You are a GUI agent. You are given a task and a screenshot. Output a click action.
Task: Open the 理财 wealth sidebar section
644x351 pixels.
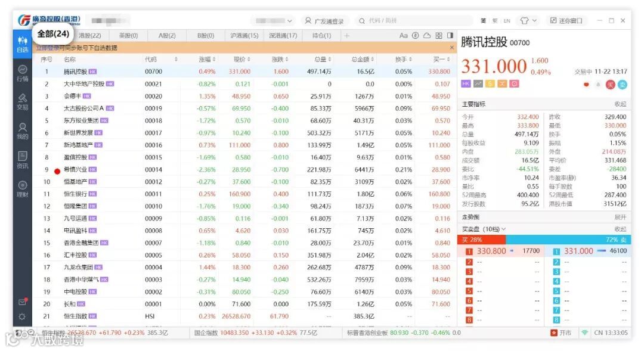coord(23,190)
